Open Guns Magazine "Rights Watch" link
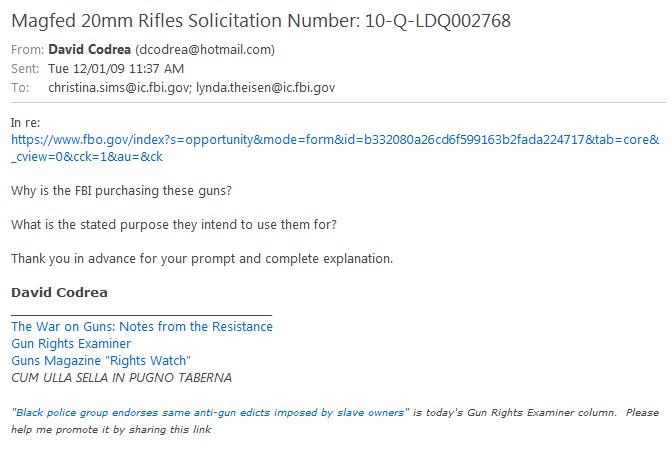Viewport: 672px width, 455px height. [x=101, y=360]
